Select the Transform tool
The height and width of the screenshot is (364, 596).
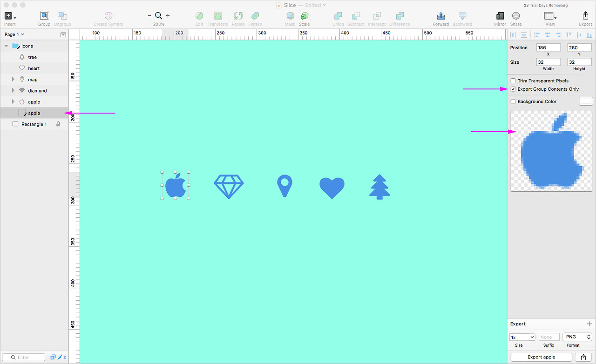click(x=218, y=16)
